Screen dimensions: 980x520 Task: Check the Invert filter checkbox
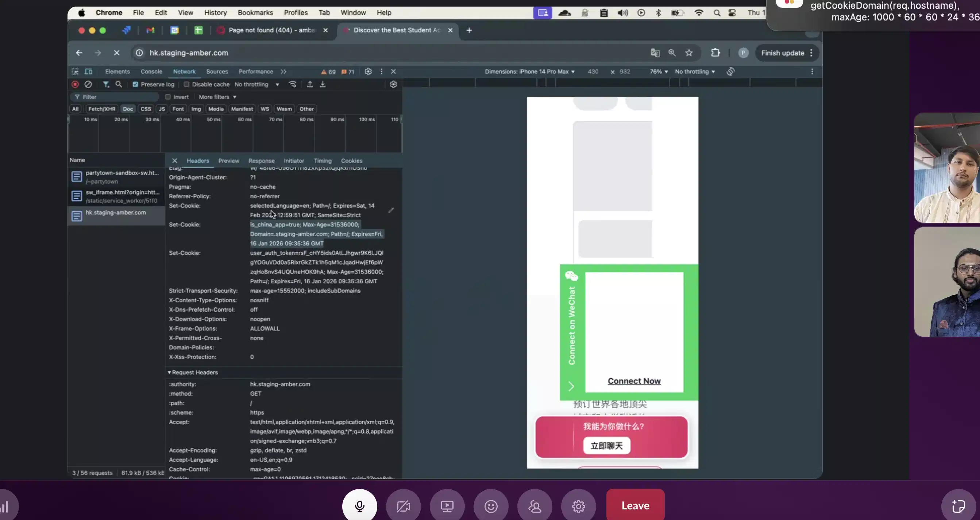point(168,97)
